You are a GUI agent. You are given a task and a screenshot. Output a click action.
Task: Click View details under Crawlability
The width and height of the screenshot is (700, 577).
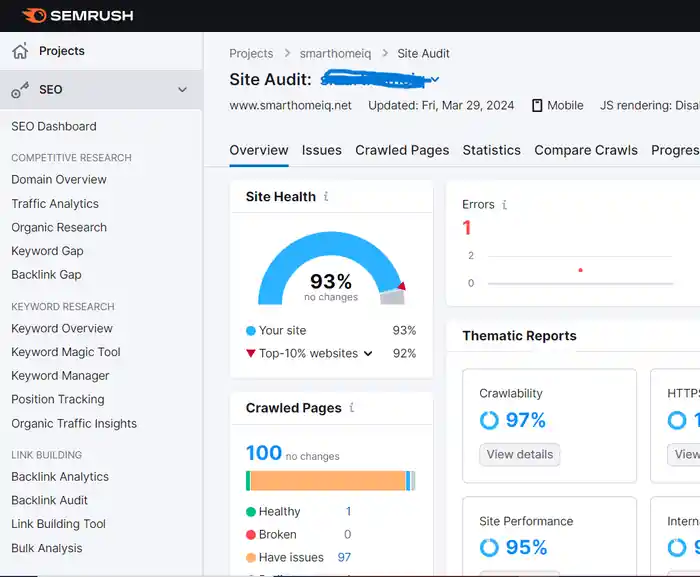tap(520, 455)
